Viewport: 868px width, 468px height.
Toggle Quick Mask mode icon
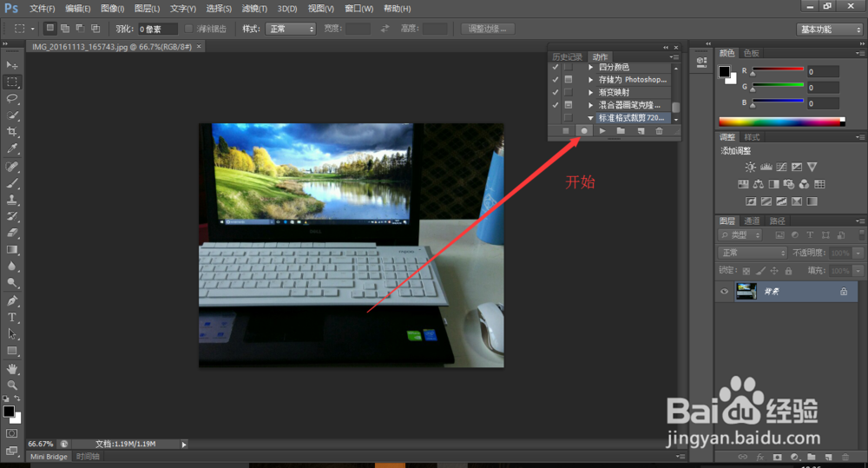click(x=11, y=433)
